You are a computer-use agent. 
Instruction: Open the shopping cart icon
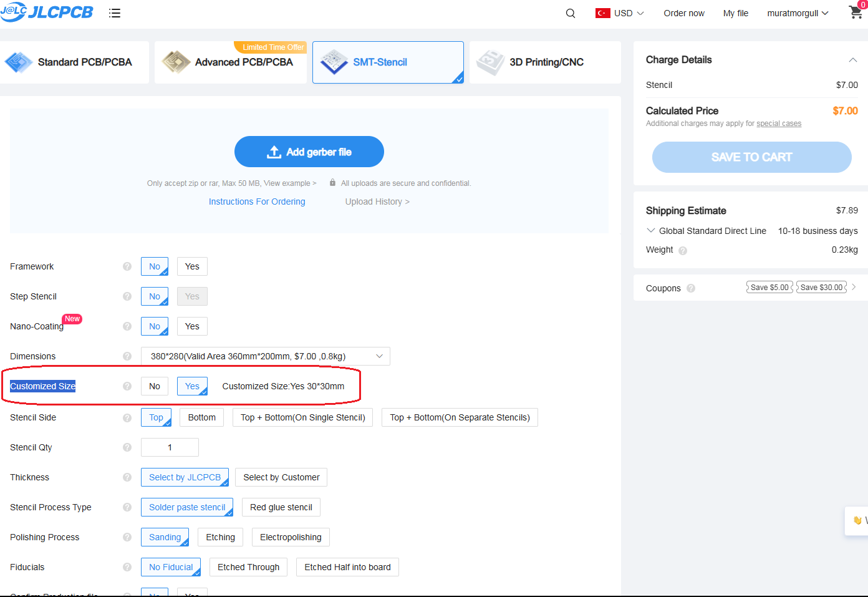pos(856,12)
